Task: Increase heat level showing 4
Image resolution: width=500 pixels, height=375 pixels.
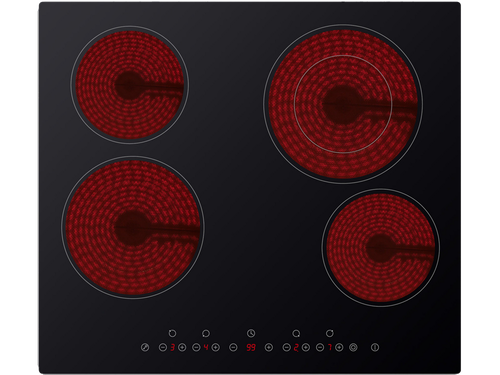Action: coord(216,347)
